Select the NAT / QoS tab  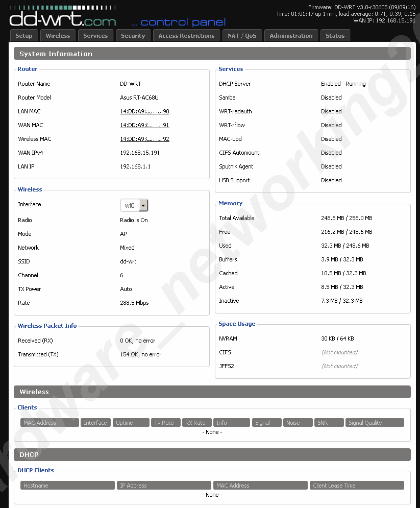tap(242, 36)
